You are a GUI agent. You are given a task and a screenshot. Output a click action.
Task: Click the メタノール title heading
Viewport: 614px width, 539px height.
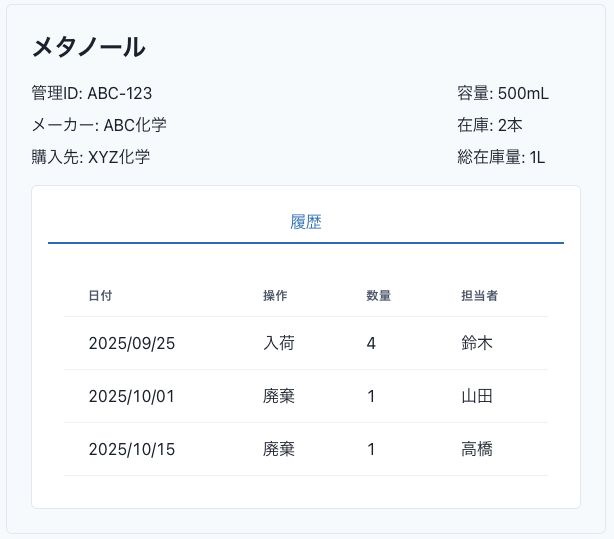pyautogui.click(x=88, y=47)
